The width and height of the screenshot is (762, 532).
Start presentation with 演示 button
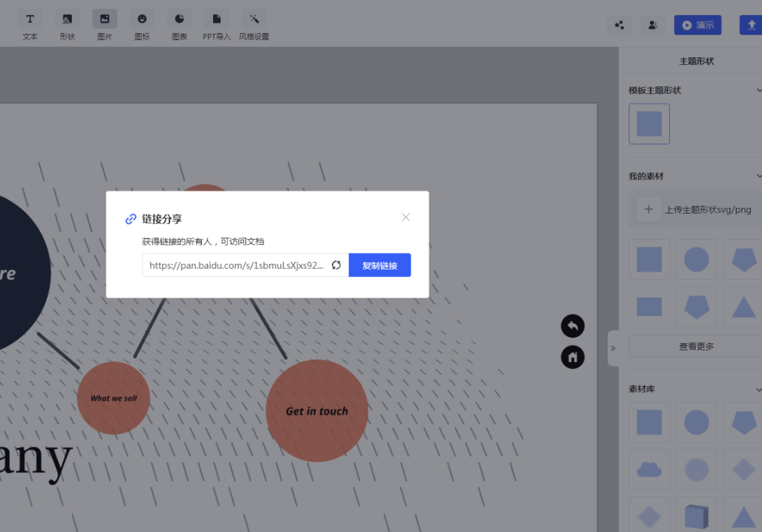[x=698, y=26]
